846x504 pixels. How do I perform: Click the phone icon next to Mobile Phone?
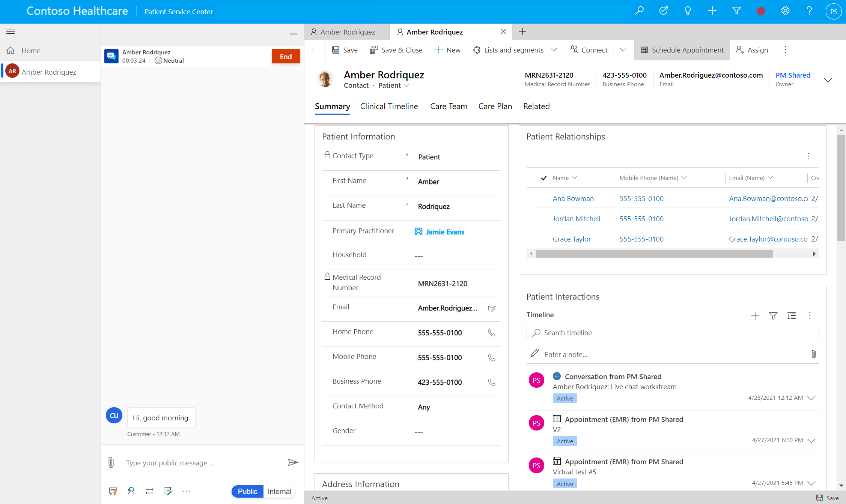492,358
